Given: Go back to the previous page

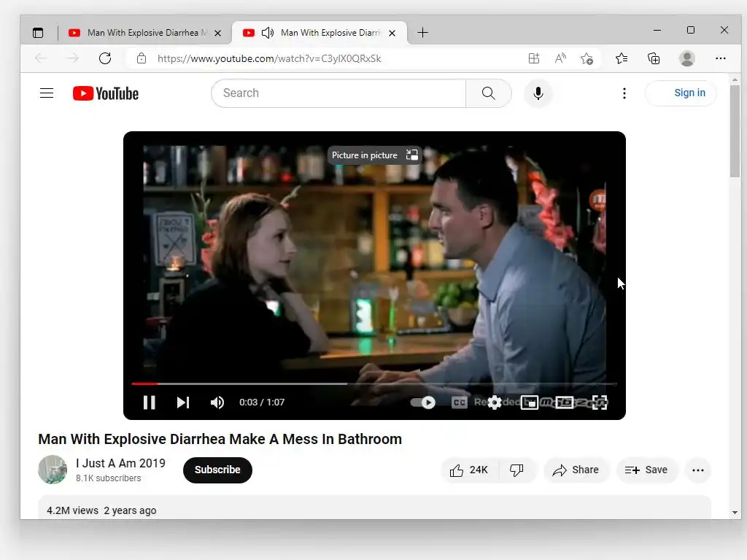Looking at the screenshot, I should coord(41,58).
